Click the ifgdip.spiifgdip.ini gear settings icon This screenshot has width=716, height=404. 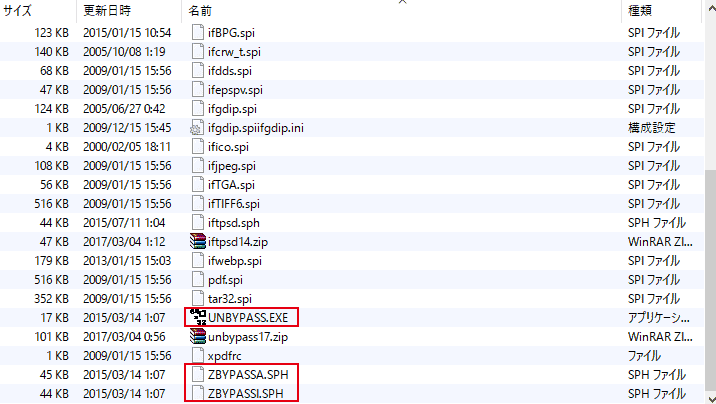click(x=196, y=129)
